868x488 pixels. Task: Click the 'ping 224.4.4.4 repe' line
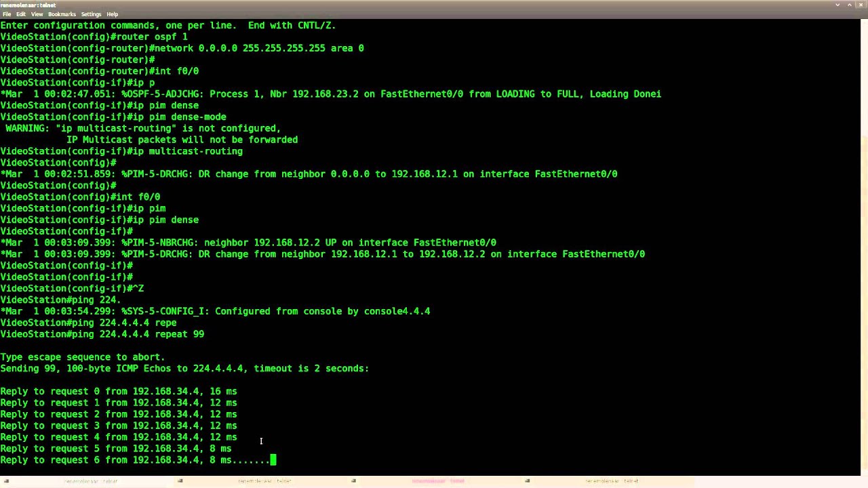pyautogui.click(x=88, y=323)
